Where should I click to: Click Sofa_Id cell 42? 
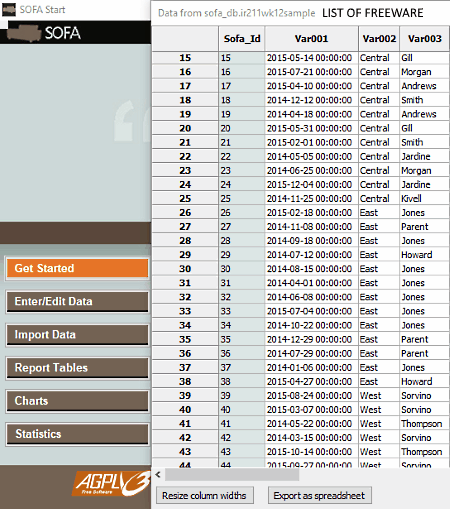pos(242,438)
